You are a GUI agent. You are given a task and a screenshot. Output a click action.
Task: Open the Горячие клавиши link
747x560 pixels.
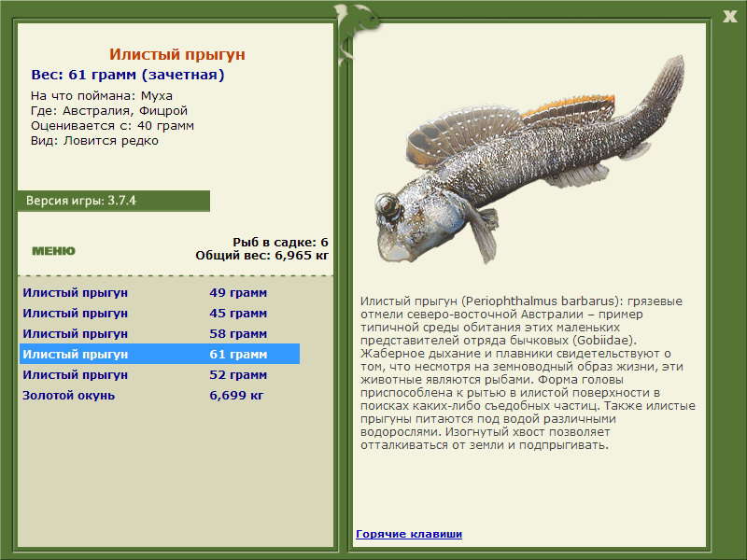[409, 534]
